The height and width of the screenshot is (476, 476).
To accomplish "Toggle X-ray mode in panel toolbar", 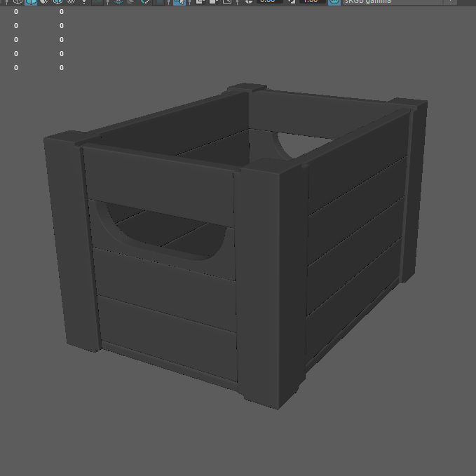I will coord(200,1).
